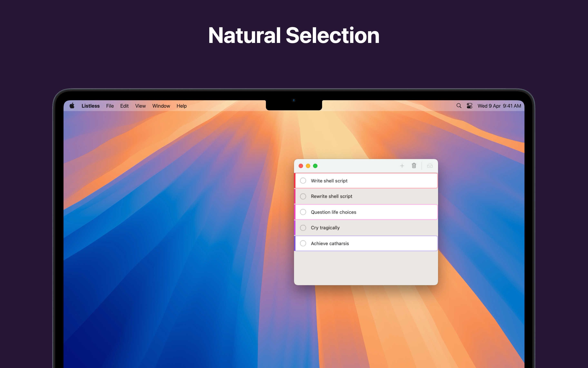Select the Achieve catharsis task text
The width and height of the screenshot is (588, 368).
[x=330, y=243]
